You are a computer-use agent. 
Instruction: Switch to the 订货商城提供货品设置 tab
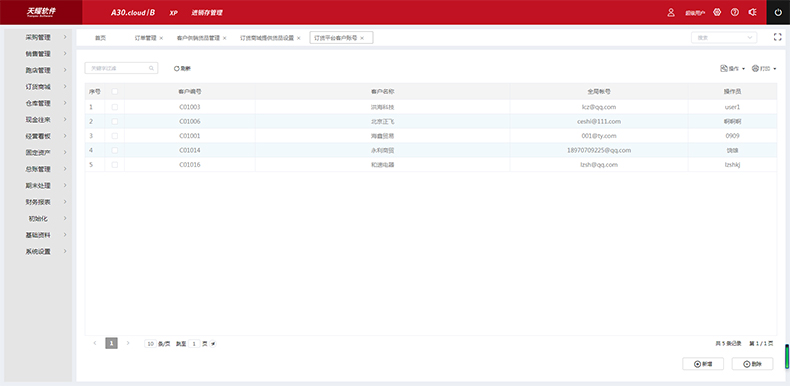(267, 38)
